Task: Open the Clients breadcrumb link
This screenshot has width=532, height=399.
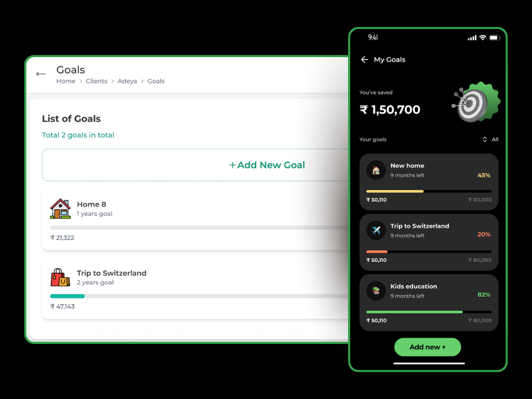Action: pyautogui.click(x=96, y=81)
